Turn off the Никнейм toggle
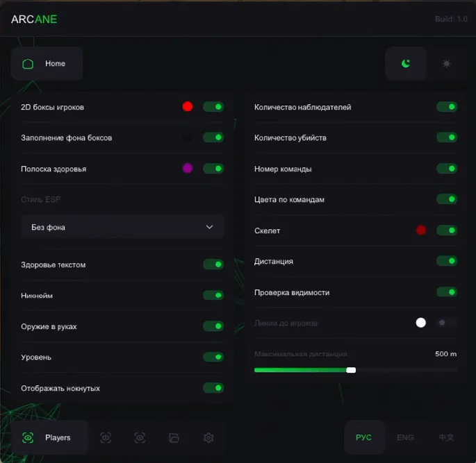Image resolution: width=476 pixels, height=463 pixels. coord(213,296)
